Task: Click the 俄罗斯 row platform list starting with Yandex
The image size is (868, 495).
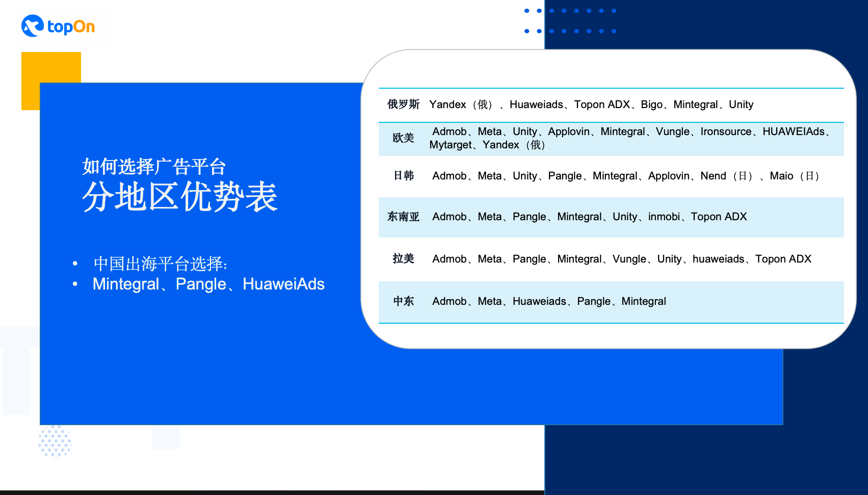Action: 591,105
